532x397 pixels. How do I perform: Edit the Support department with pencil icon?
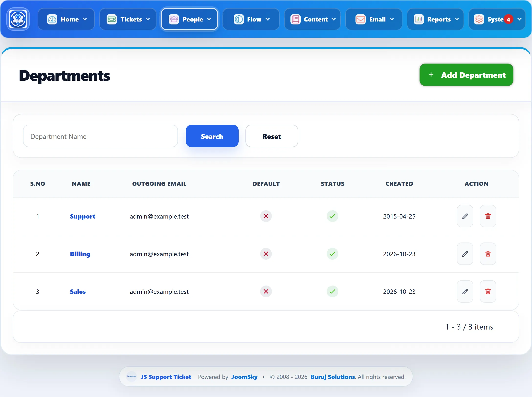pyautogui.click(x=465, y=216)
